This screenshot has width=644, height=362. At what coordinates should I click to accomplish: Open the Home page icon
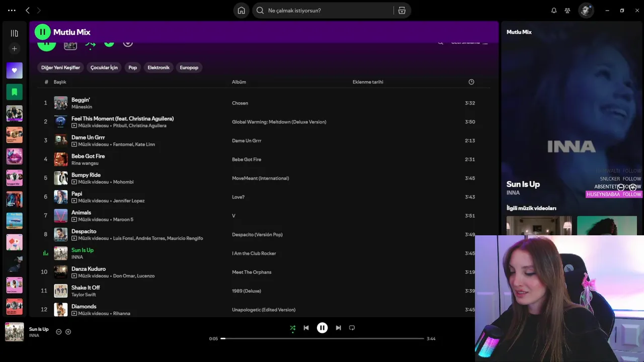coord(242,11)
